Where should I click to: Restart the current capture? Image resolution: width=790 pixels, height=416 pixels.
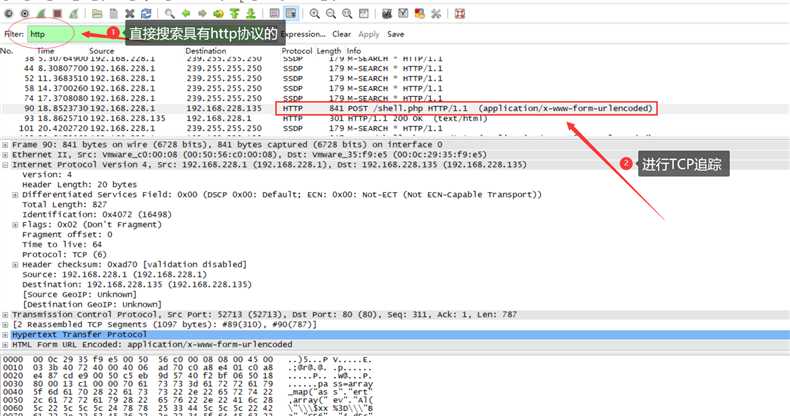(x=74, y=14)
